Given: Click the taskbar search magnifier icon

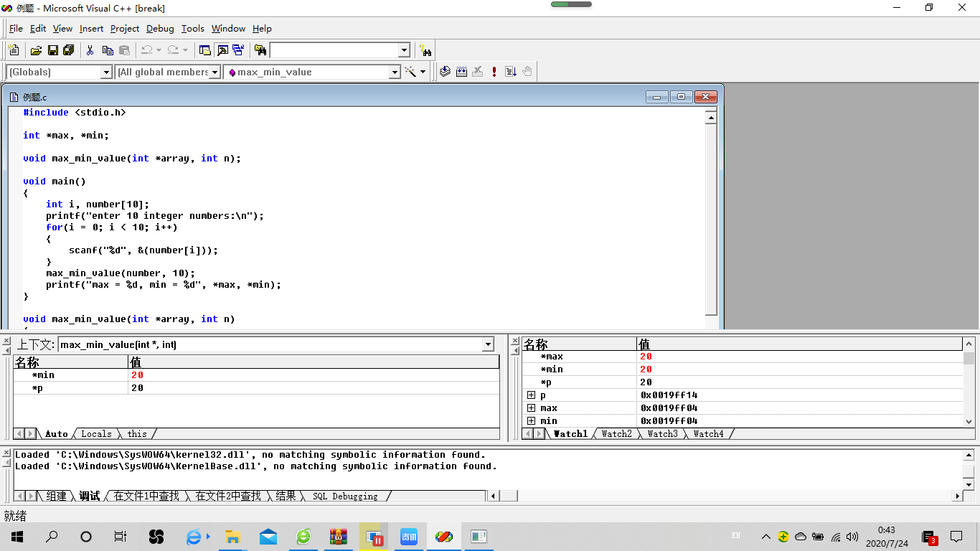Looking at the screenshot, I should click(x=52, y=537).
